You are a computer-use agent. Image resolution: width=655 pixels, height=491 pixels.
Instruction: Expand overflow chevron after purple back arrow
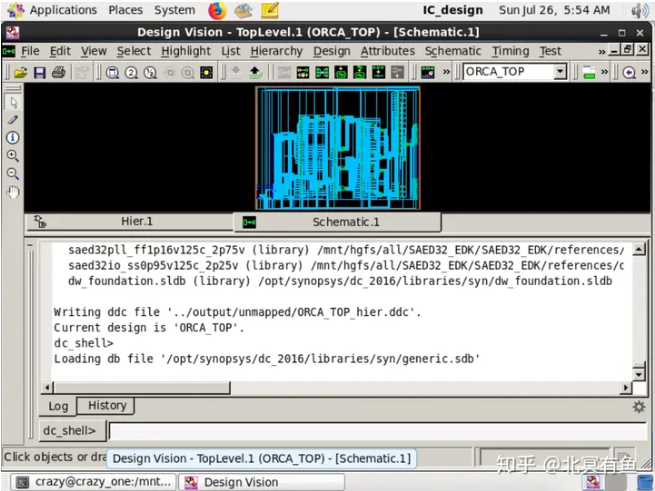click(x=645, y=72)
